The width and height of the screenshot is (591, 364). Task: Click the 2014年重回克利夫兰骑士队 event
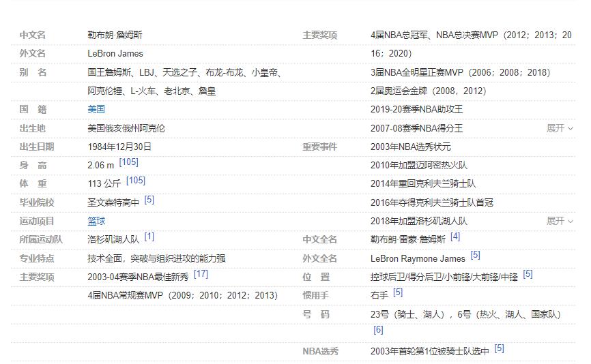[x=423, y=183]
